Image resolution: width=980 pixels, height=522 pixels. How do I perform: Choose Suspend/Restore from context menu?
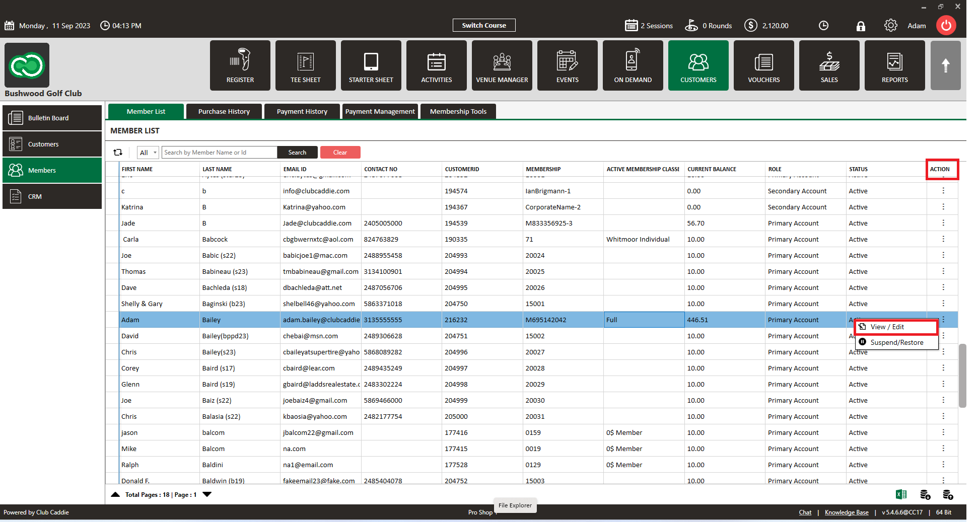click(x=896, y=342)
